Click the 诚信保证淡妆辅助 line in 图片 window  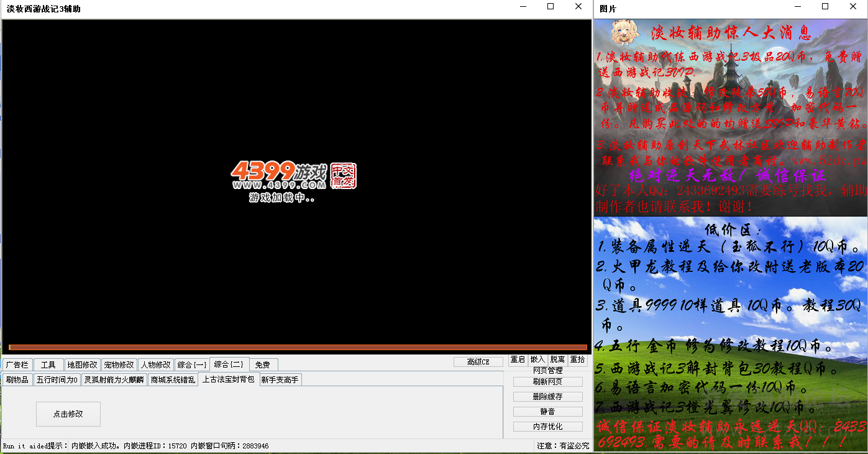[731, 434]
